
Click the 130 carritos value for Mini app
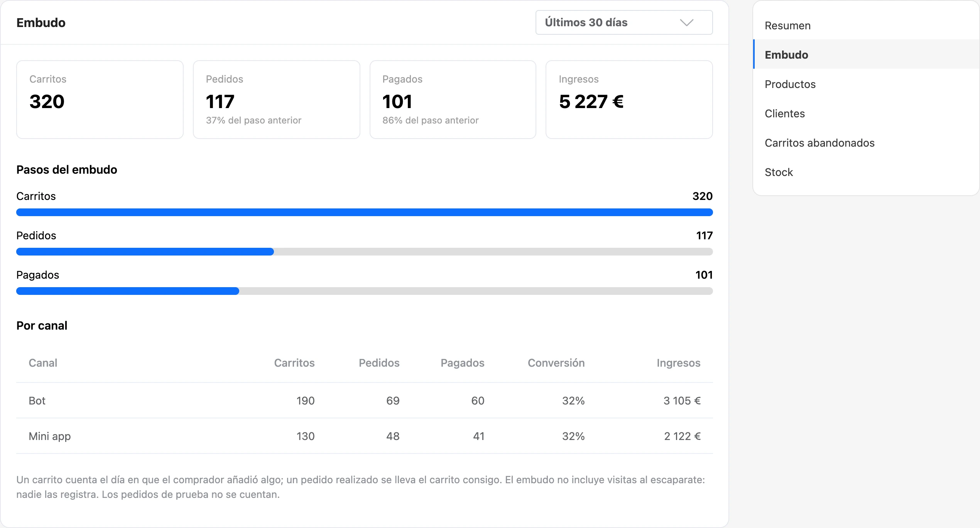coord(306,436)
